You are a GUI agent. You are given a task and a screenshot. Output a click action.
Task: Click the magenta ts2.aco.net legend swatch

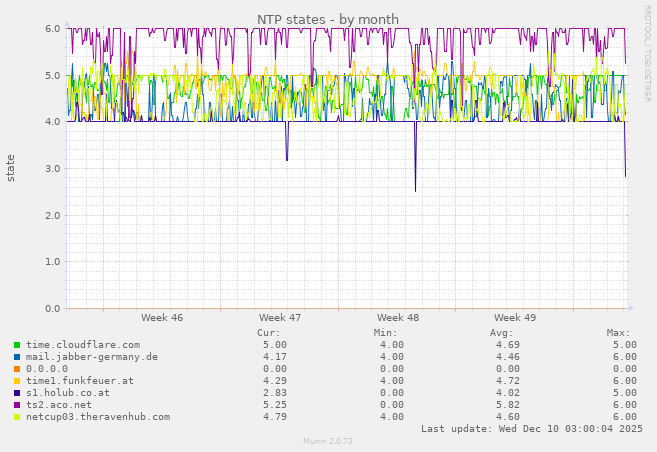click(17, 405)
